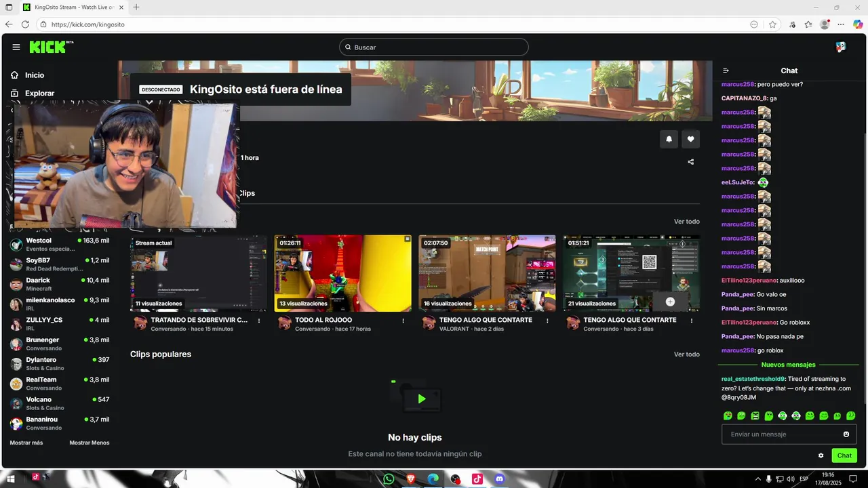Open the 01:51:21 video thumbnail
Screen dimensions: 868x488
[x=631, y=273]
